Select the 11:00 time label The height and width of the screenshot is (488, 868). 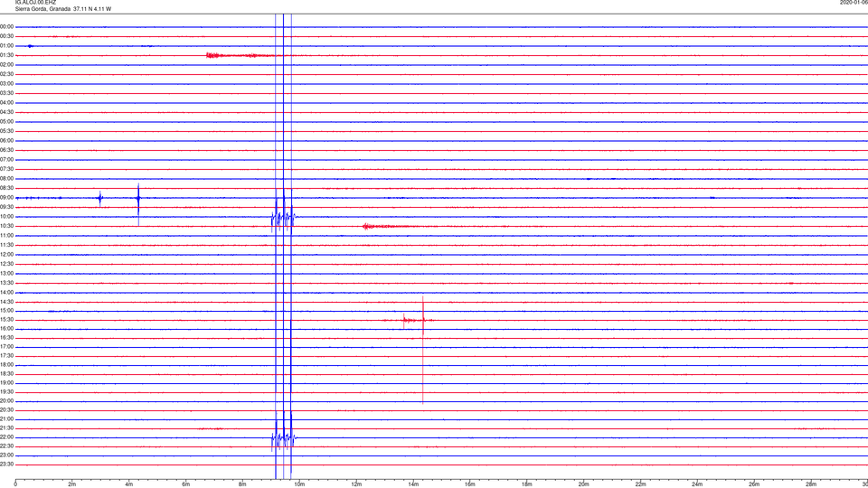point(6,235)
